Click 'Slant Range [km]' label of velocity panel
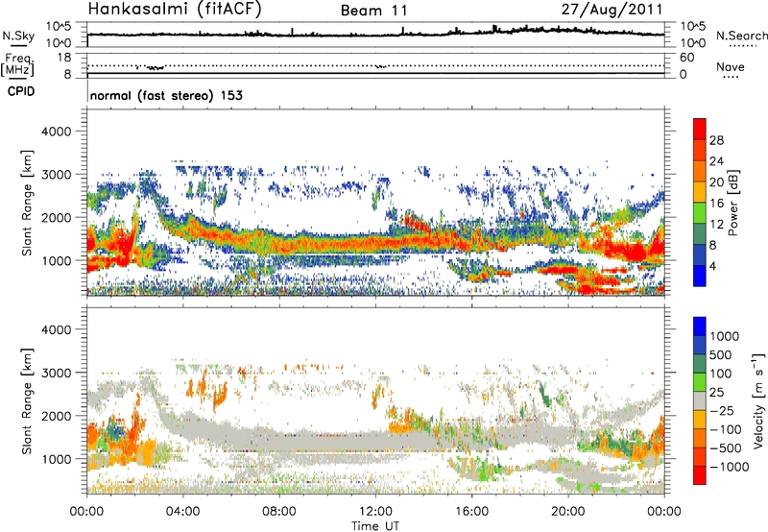768x532 pixels. (x=27, y=400)
